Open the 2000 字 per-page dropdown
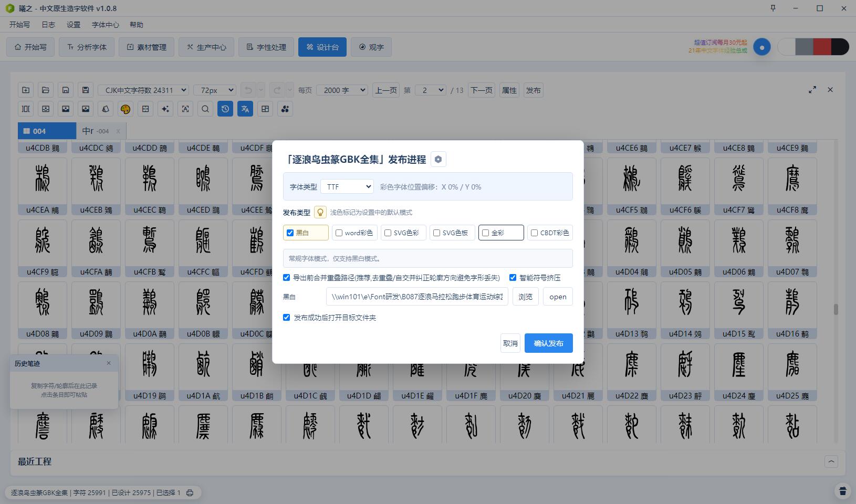The height and width of the screenshot is (504, 856). 342,90
